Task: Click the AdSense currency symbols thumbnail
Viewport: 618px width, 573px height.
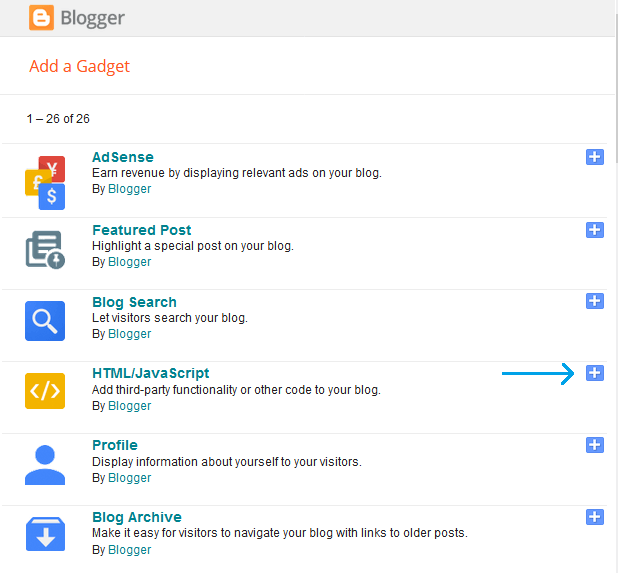Action: tap(45, 183)
